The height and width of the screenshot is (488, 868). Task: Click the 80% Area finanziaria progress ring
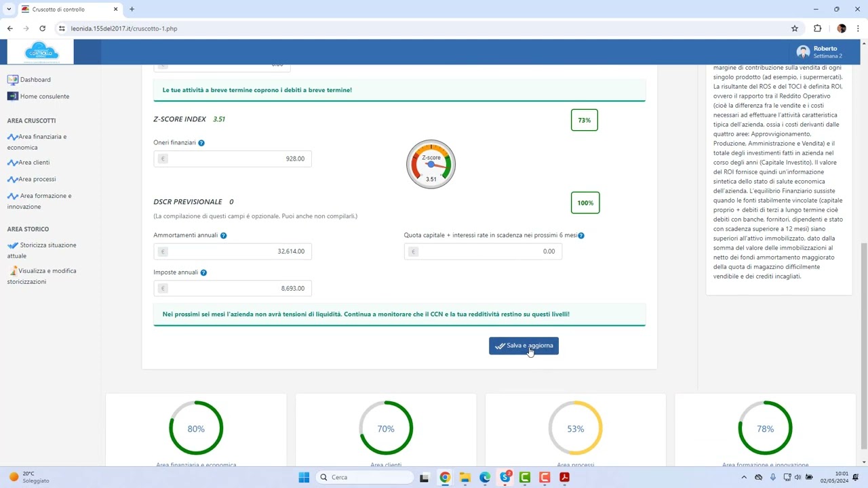[x=196, y=428]
